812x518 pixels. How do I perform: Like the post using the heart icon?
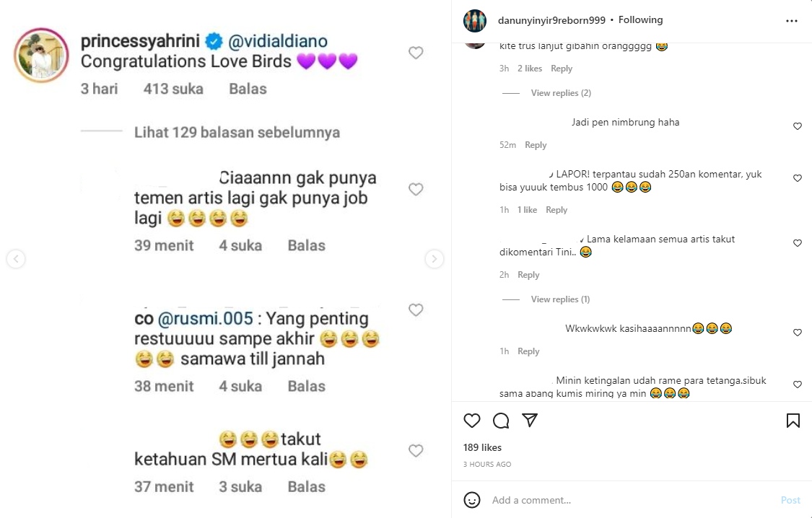point(471,421)
